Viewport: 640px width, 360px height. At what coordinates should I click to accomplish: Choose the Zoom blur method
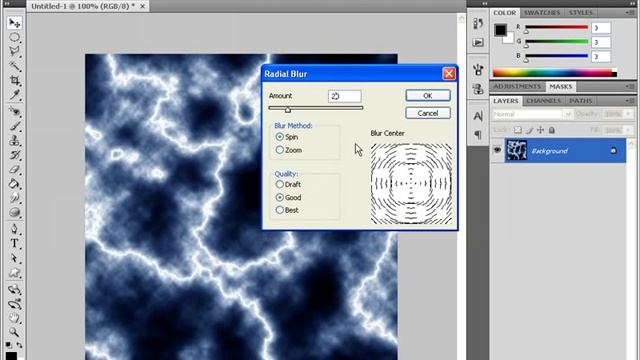tap(280, 150)
